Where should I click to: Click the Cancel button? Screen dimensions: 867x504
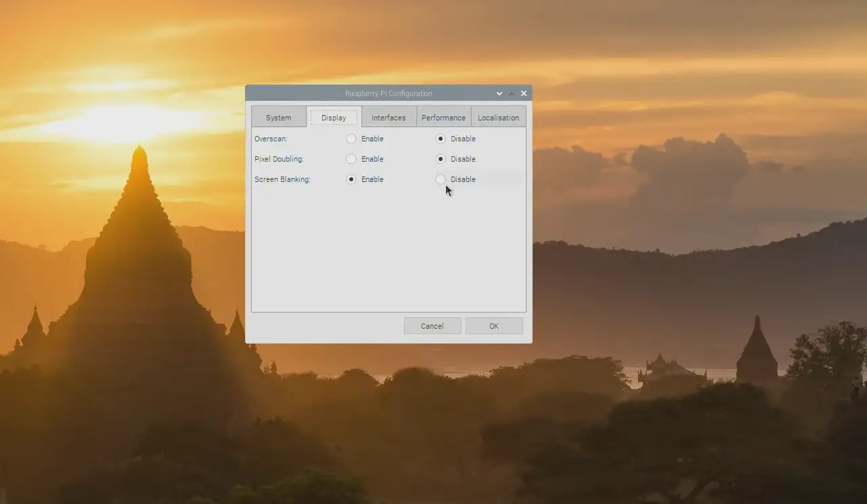(x=432, y=326)
